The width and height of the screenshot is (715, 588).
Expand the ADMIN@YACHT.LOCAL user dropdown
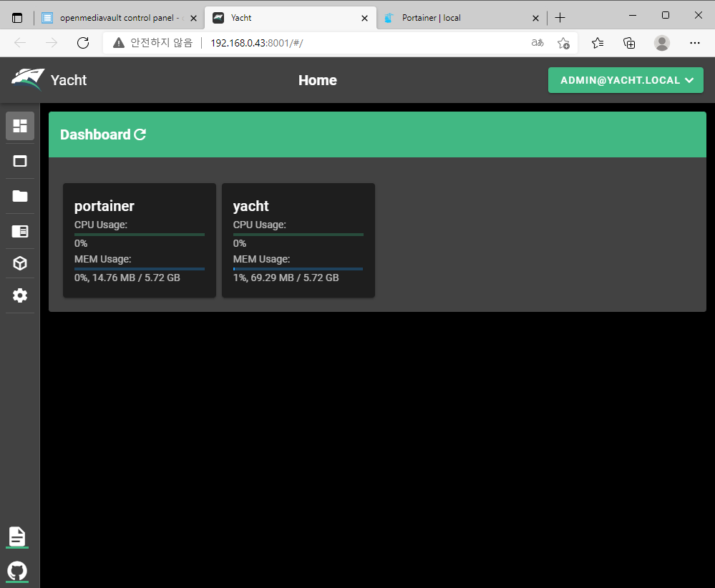[626, 80]
